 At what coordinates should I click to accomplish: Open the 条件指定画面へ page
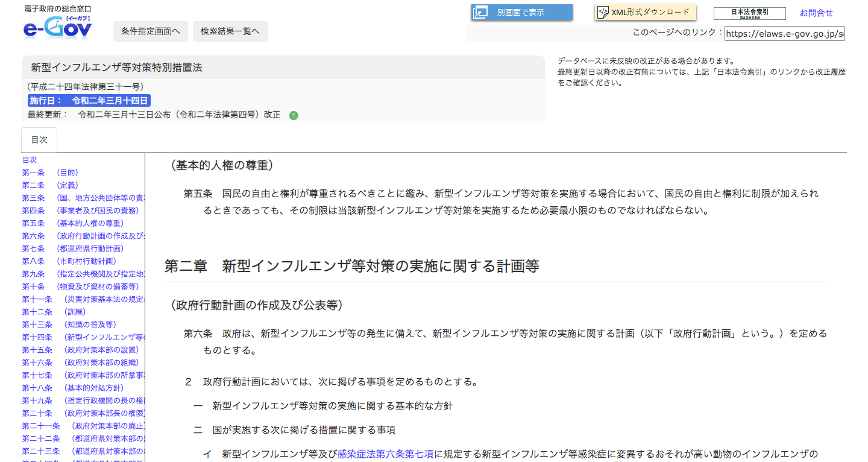click(150, 31)
